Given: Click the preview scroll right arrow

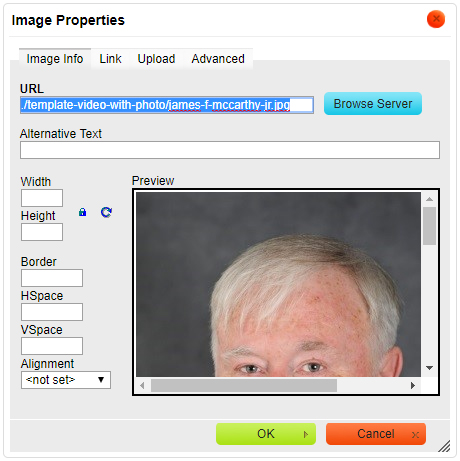Looking at the screenshot, I should [x=413, y=386].
